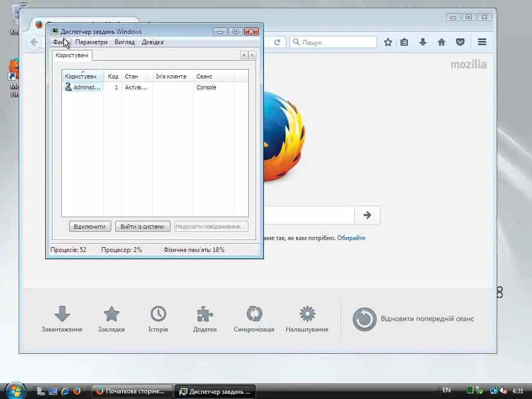Click the muted volume tray icon

click(x=503, y=391)
